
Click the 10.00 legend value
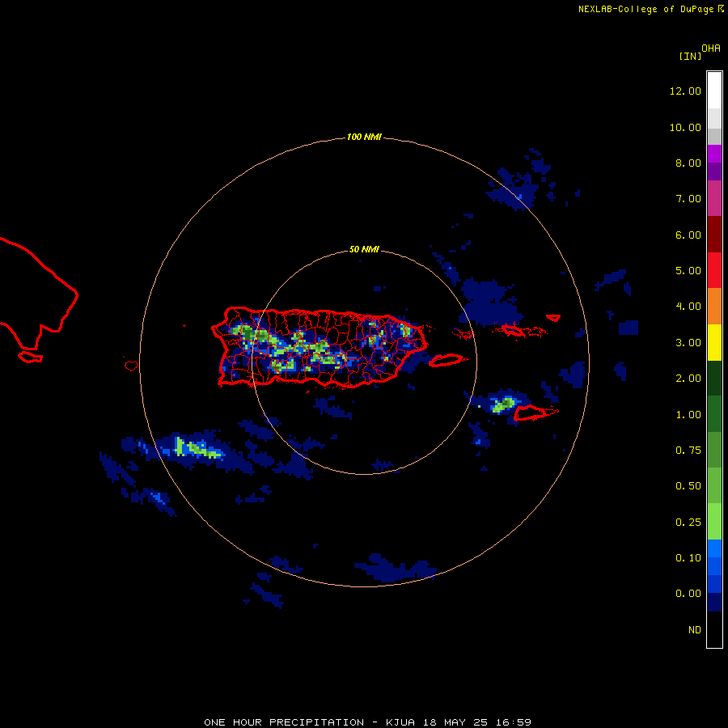coord(685,127)
